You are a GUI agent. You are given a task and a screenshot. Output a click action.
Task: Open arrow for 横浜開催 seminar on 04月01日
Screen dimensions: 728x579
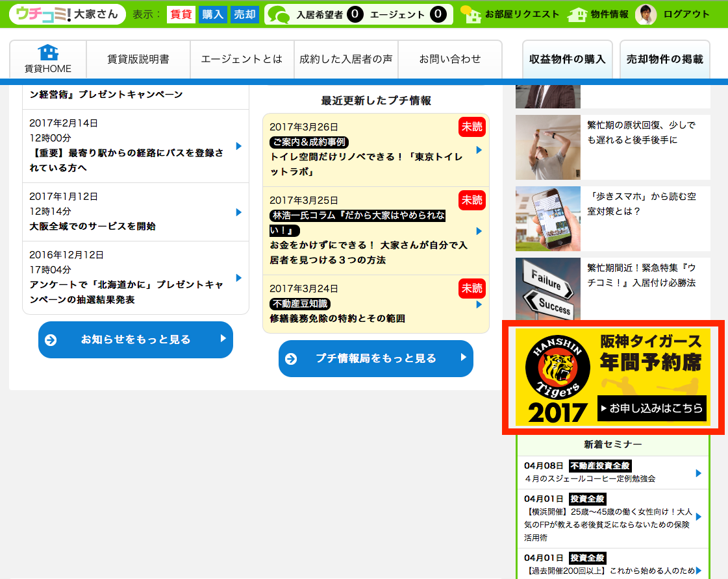pyautogui.click(x=699, y=517)
